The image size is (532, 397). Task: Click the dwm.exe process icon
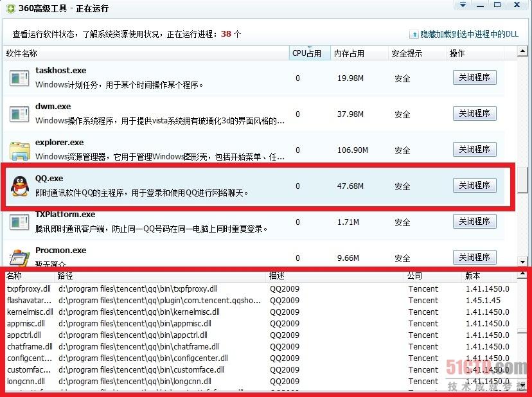coord(19,114)
